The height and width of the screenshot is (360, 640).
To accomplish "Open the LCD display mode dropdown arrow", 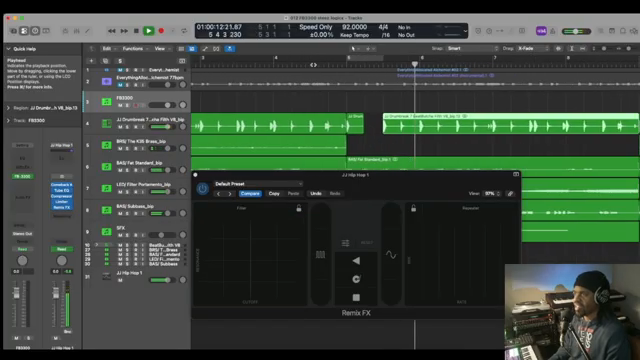I will coord(465,31).
